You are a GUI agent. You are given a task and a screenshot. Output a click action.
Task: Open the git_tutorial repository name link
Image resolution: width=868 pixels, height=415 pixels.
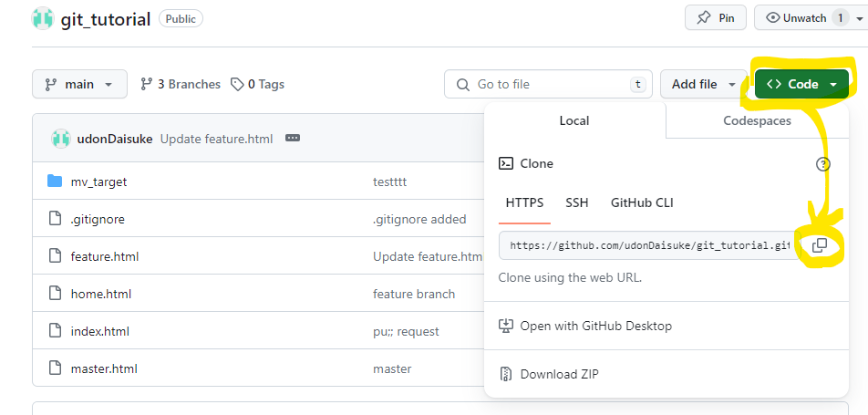click(x=106, y=20)
